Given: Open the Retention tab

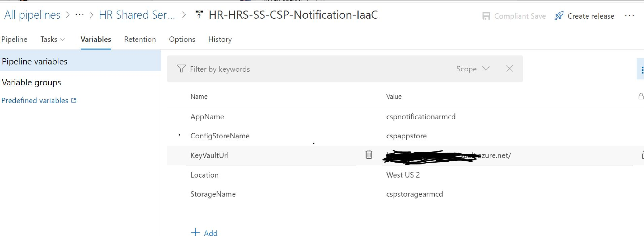Looking at the screenshot, I should click(140, 39).
